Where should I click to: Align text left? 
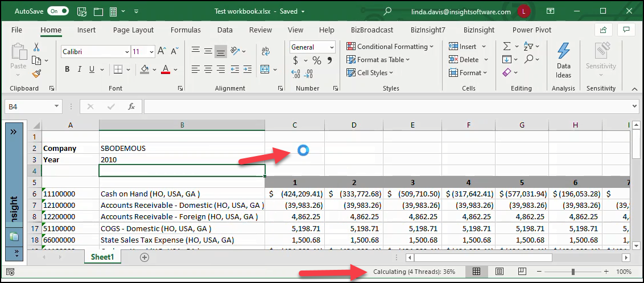tap(196, 69)
